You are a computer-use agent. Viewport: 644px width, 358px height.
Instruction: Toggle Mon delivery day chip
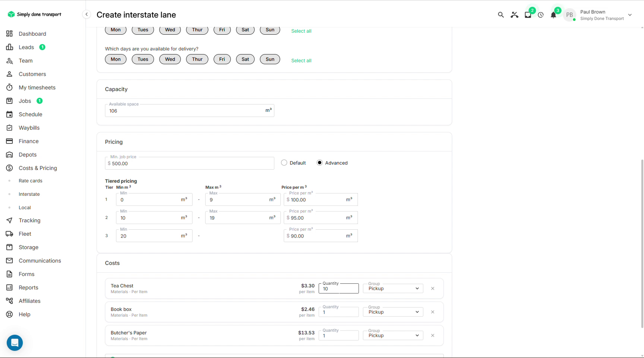tap(116, 59)
